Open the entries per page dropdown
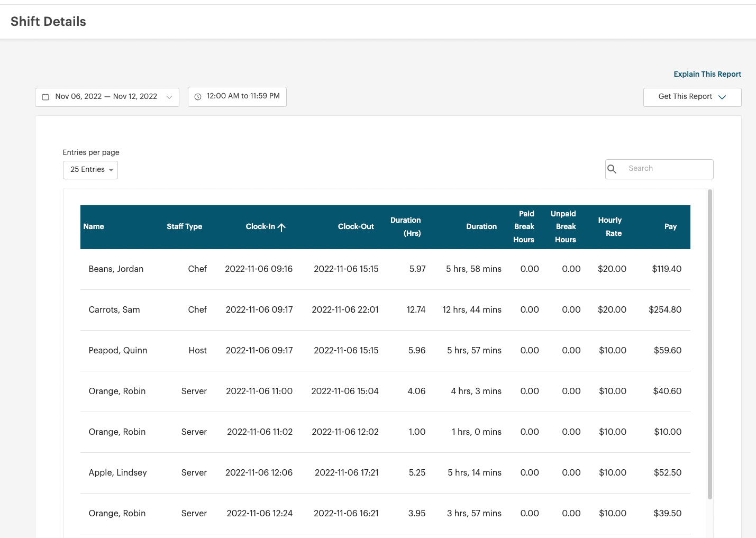The height and width of the screenshot is (538, 756). 90,170
